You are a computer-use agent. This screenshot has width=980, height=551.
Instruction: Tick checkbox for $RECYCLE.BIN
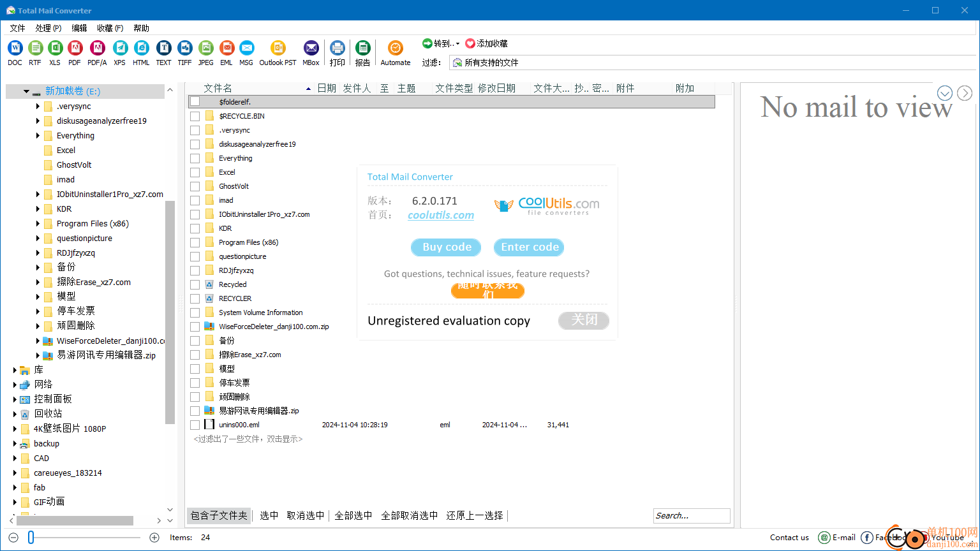point(195,116)
